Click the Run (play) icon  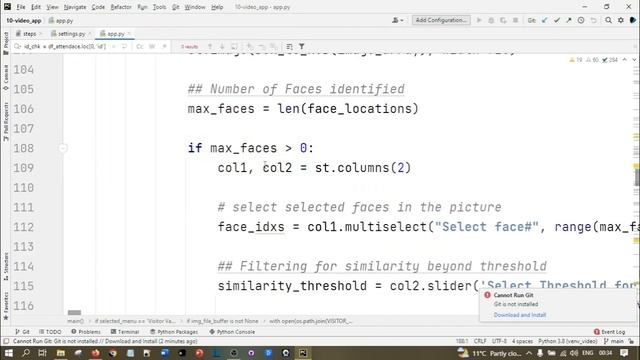(479, 20)
